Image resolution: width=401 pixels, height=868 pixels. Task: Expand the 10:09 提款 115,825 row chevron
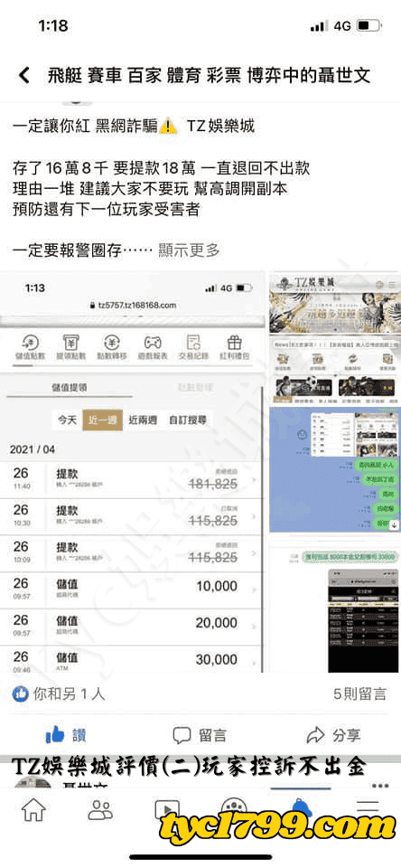254,553
